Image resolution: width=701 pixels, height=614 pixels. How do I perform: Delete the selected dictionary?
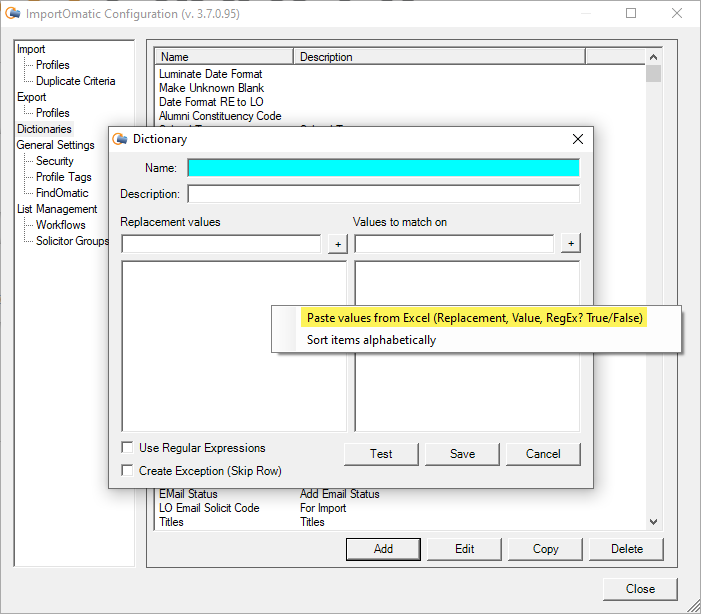[627, 549]
